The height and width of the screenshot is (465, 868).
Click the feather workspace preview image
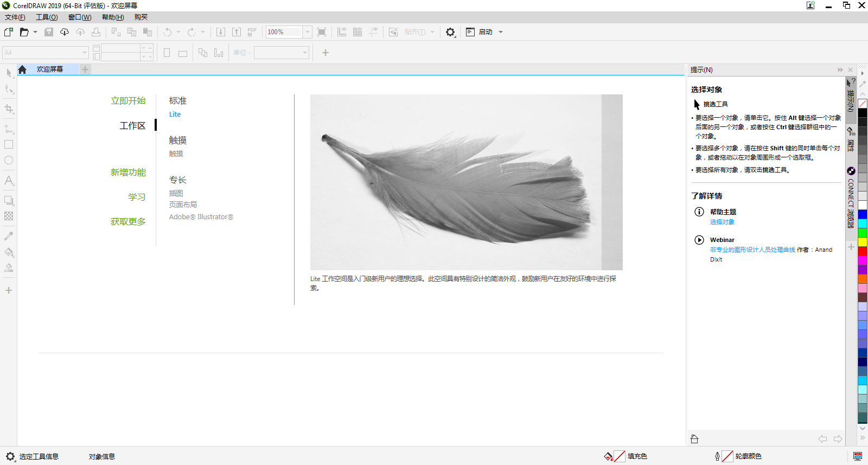click(467, 182)
